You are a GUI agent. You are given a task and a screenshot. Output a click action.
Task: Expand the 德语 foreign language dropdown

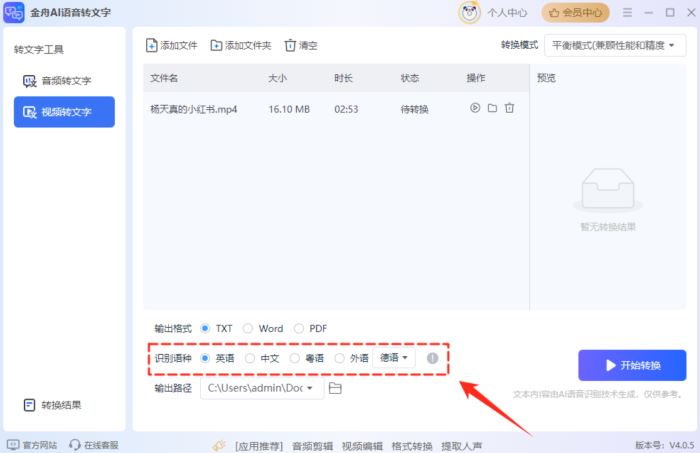tap(394, 357)
